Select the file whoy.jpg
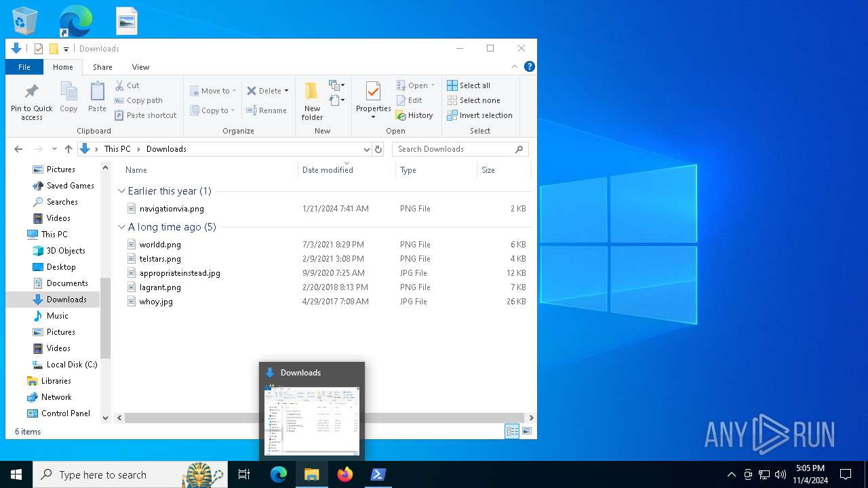Screen dimensions: 868x488 point(156,302)
